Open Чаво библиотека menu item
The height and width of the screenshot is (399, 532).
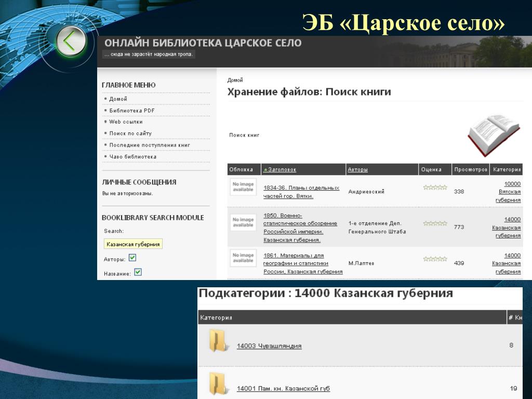[132, 157]
